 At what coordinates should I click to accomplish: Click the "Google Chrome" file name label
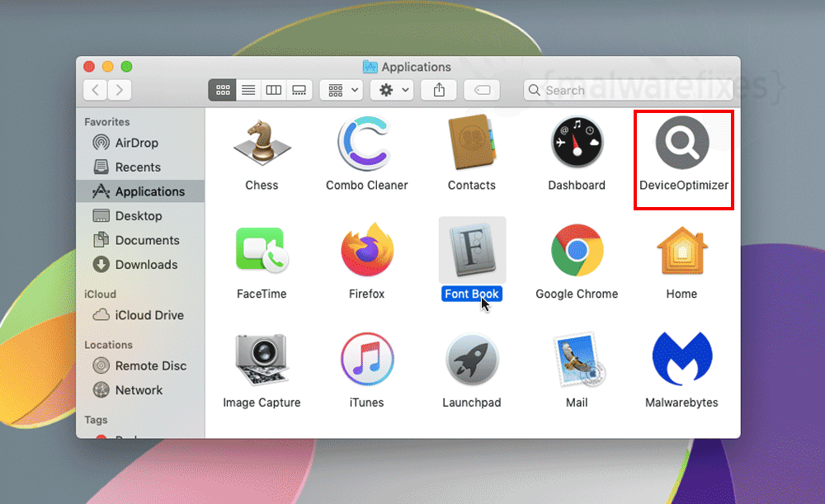tap(577, 294)
